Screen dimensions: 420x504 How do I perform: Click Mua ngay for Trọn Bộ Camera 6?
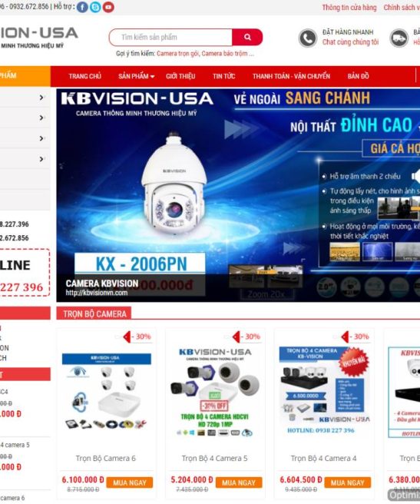coord(130,482)
